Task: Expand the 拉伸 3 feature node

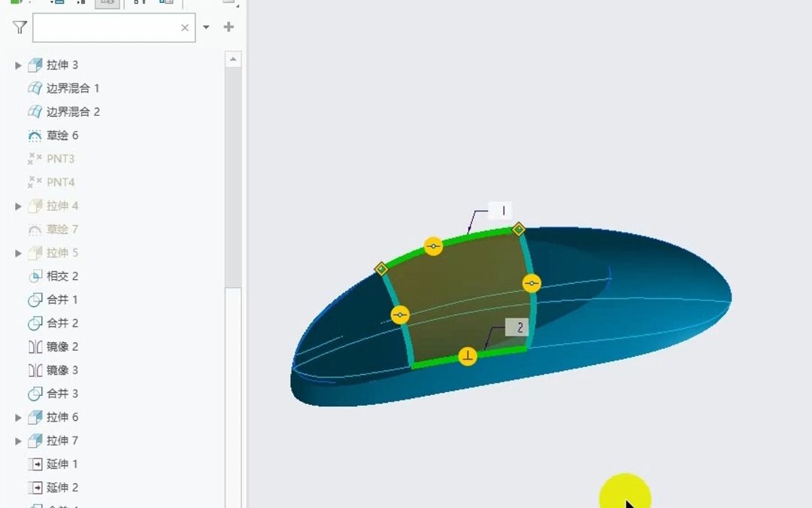Action: click(x=18, y=65)
